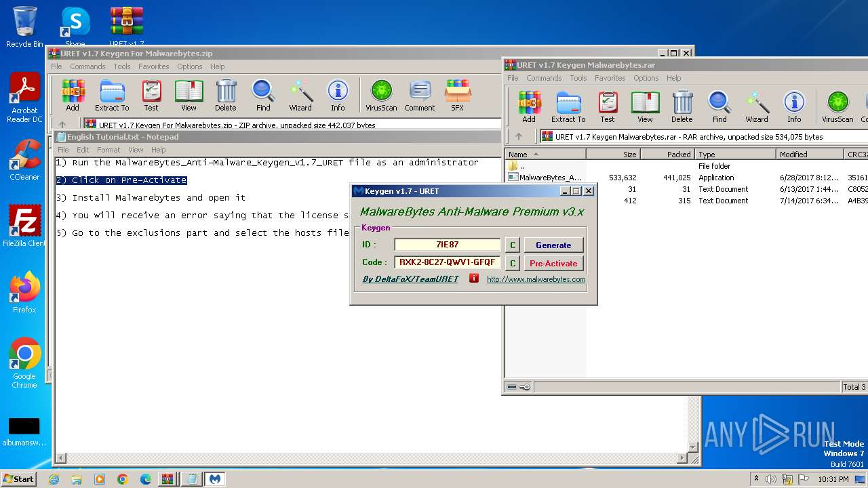The width and height of the screenshot is (868, 488).
Task: Select the parent folder '..' row
Action: 686,166
